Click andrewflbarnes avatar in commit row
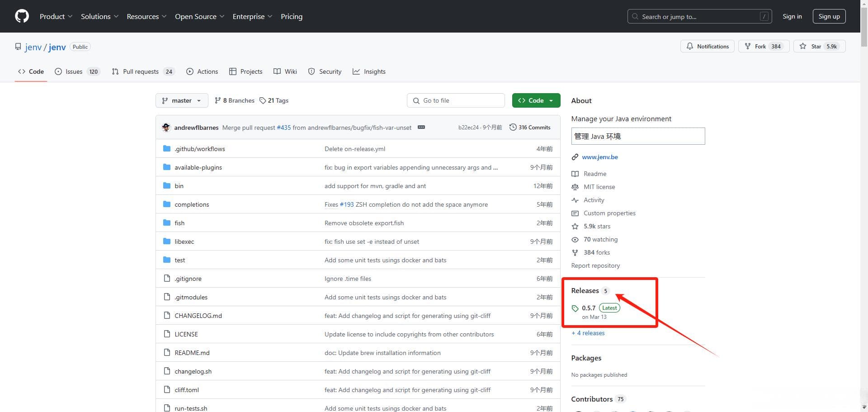 (x=166, y=128)
